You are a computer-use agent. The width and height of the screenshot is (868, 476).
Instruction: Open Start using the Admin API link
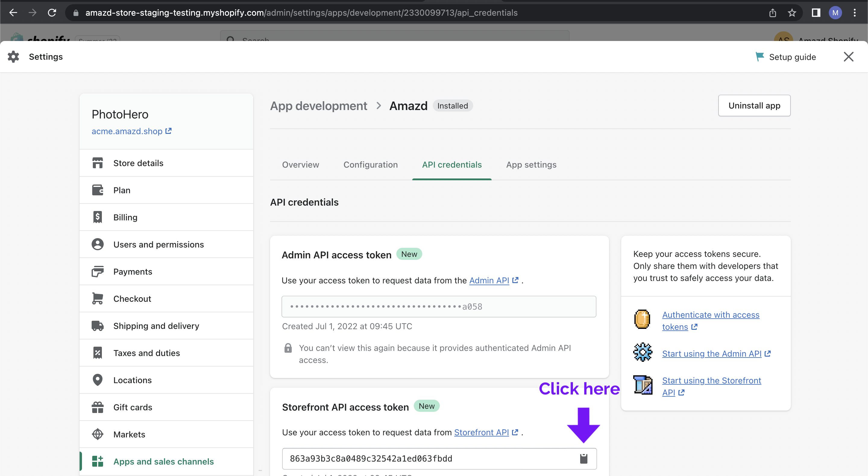coord(716,353)
